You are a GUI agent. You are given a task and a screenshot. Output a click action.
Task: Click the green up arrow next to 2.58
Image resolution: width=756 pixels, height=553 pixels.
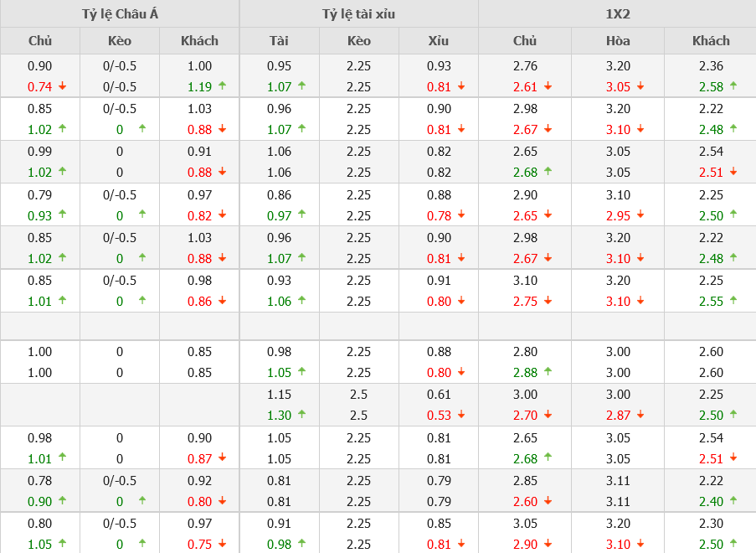pyautogui.click(x=733, y=85)
